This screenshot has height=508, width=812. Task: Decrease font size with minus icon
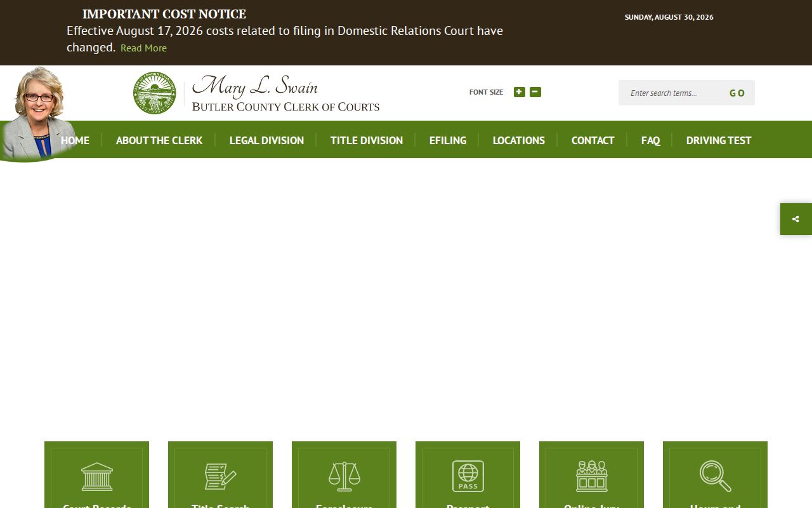pyautogui.click(x=535, y=92)
